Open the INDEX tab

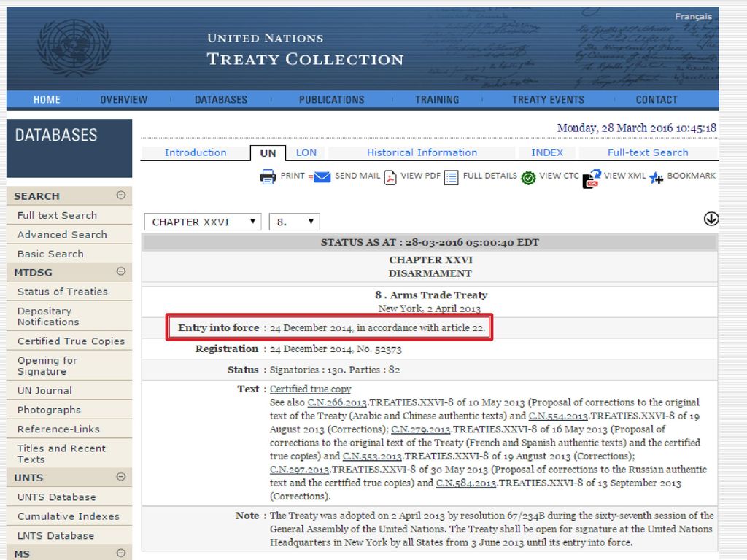547,152
